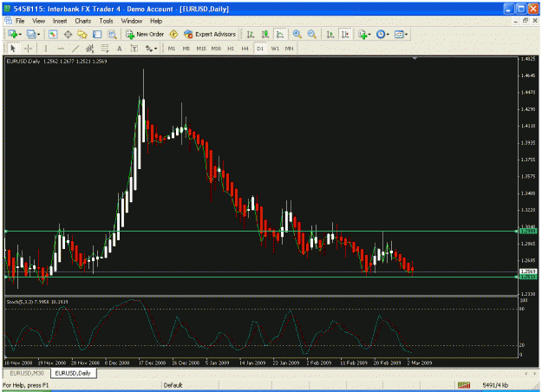This screenshot has height=392, width=542.
Task: Open the View menu
Action: [x=39, y=21]
